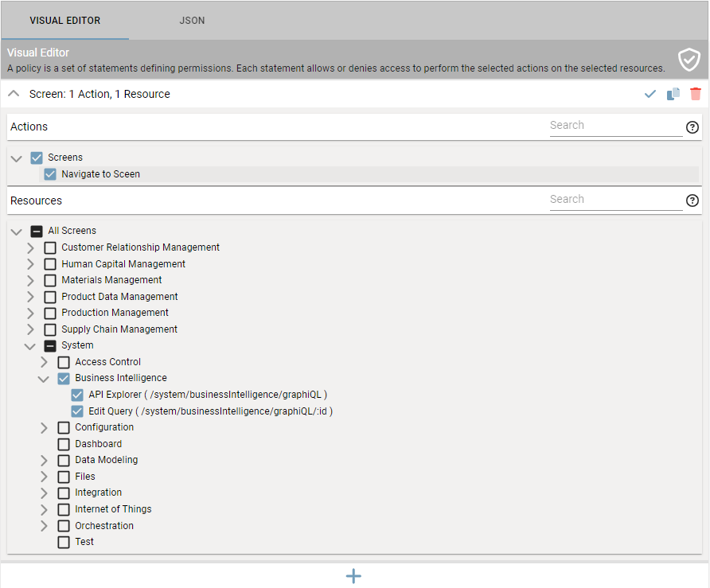Check the Dashboard checkbox
This screenshot has height=588, width=710.
pos(64,444)
